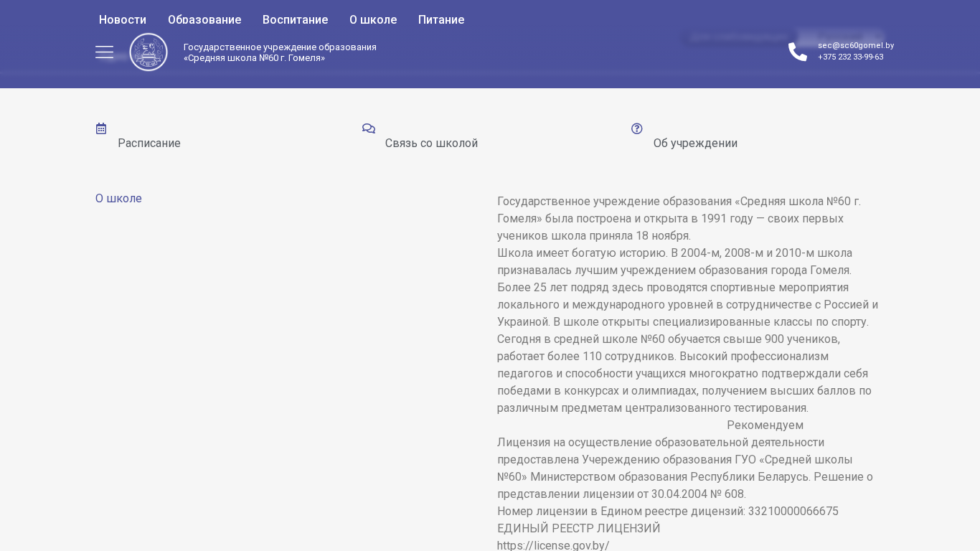Open the Питание menu item
The width and height of the screenshot is (980, 551).
coord(441,20)
